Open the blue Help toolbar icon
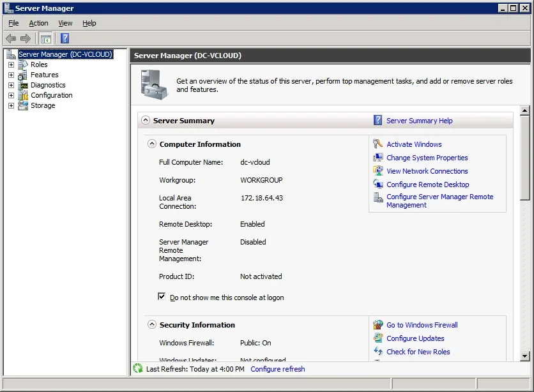 (65, 38)
